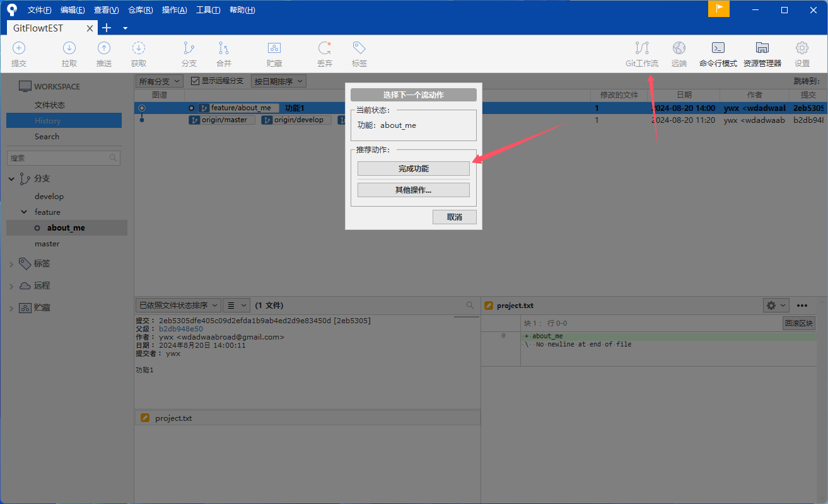The height and width of the screenshot is (504, 828).
Task: Click the orange flag notification icon
Action: coord(719,9)
